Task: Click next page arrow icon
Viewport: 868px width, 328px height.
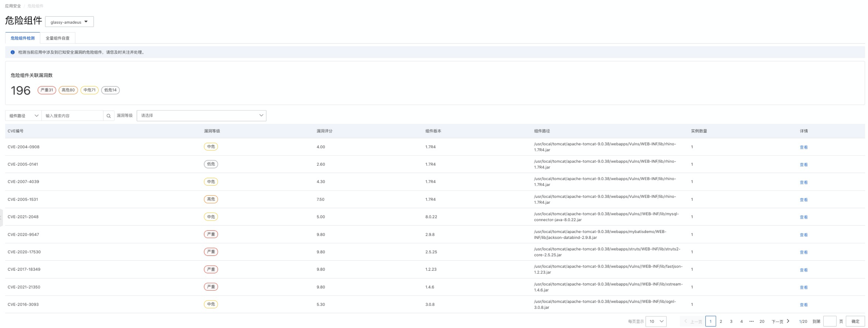Action: tap(788, 321)
